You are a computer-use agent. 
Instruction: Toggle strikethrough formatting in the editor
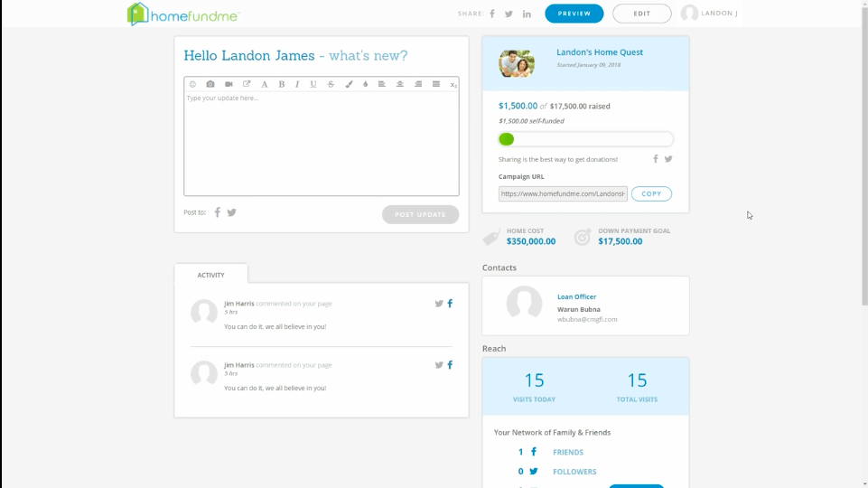tap(331, 84)
